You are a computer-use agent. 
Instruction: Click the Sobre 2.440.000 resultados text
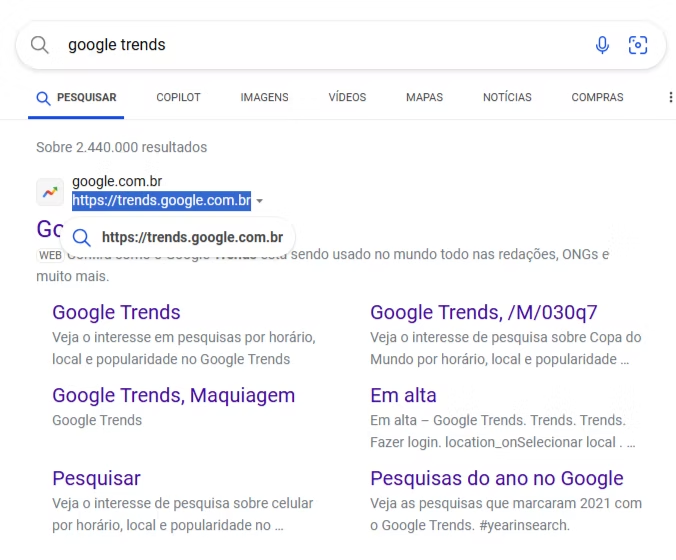[122, 147]
